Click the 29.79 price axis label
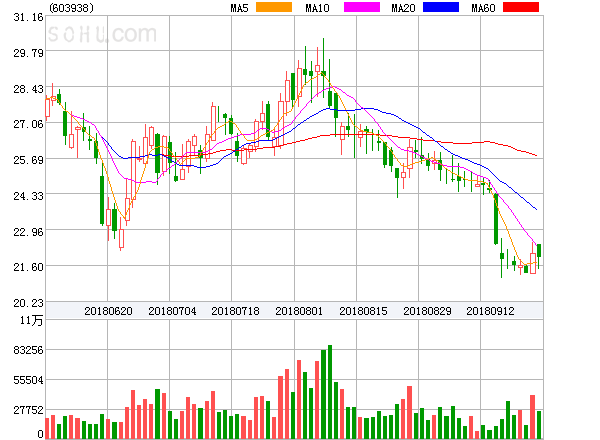The width and height of the screenshot is (600, 440). [x=28, y=53]
